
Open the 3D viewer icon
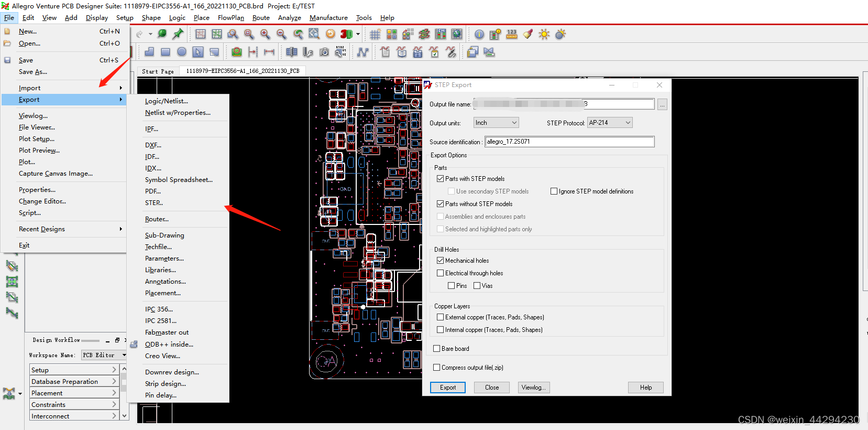pyautogui.click(x=346, y=34)
